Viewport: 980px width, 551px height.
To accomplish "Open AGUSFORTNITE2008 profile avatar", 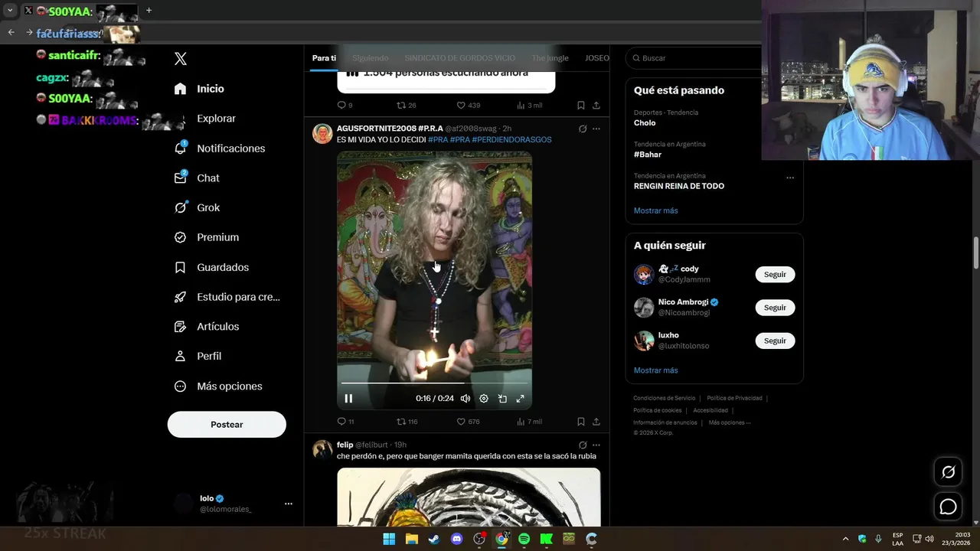I will [322, 133].
